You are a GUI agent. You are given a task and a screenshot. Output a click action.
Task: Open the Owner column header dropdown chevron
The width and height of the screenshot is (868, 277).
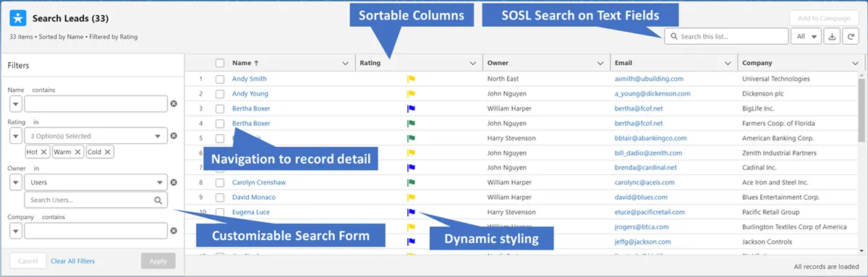(x=600, y=64)
